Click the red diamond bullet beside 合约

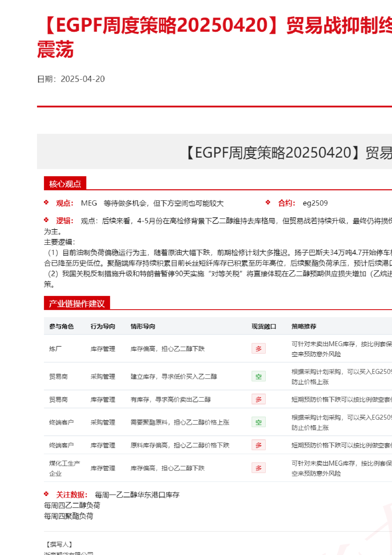[x=268, y=203]
